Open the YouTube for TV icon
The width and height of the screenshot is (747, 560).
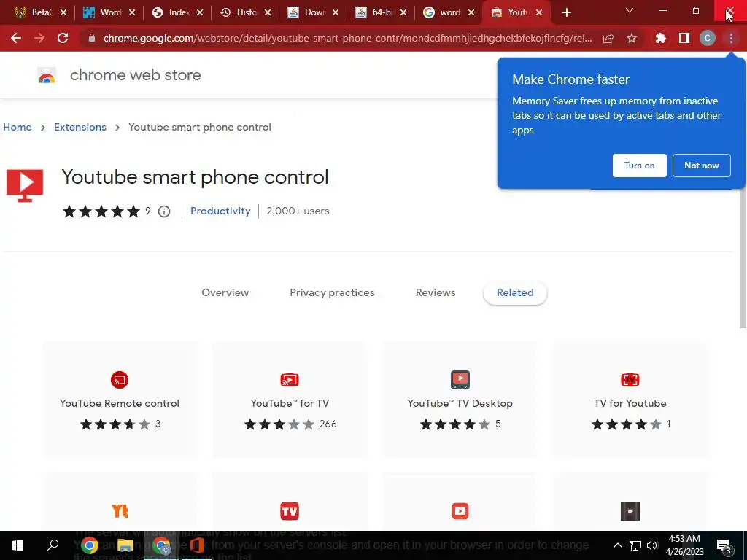pos(290,379)
